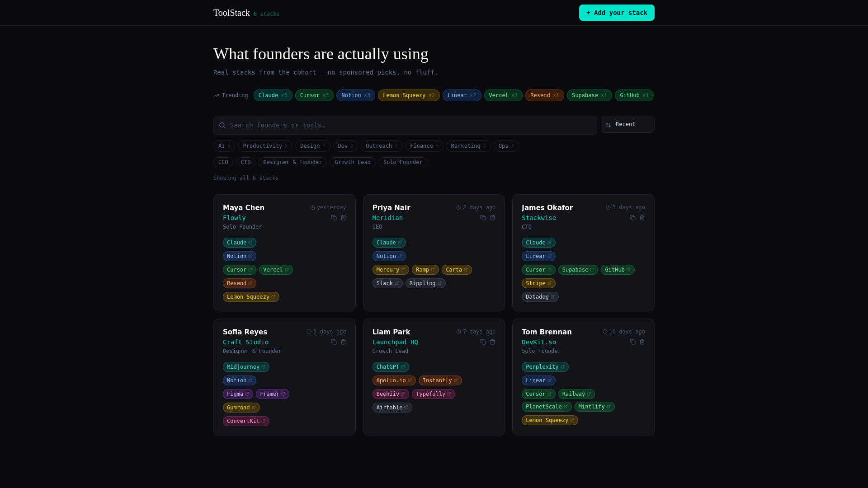Open Ramp tool link
This screenshot has width=868, height=488.
(425, 270)
